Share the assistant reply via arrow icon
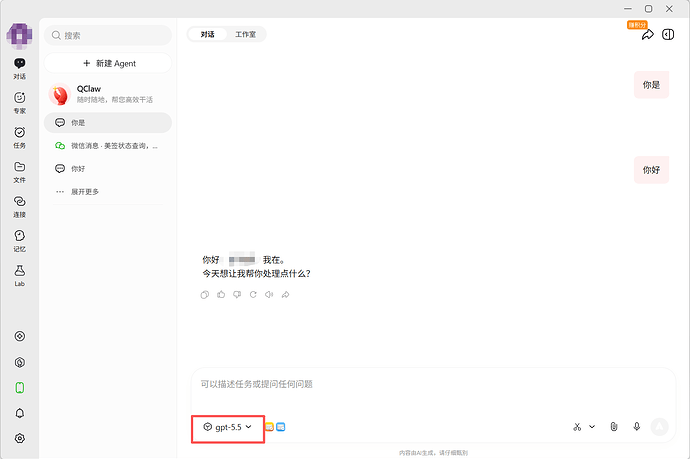The height and width of the screenshot is (459, 690). coord(286,294)
